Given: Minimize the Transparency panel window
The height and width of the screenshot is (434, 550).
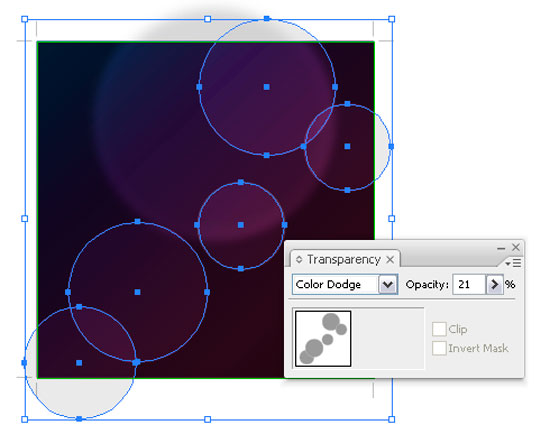Looking at the screenshot, I should pyautogui.click(x=501, y=248).
